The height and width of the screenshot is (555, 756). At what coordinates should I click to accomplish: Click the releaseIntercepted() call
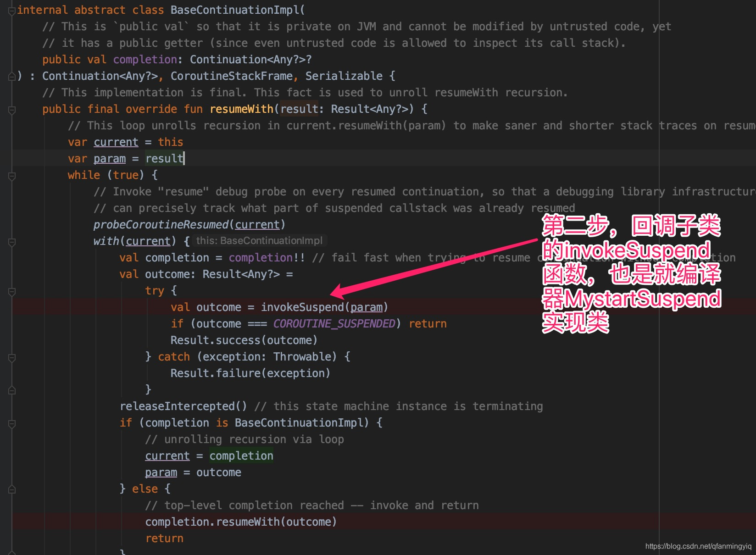click(x=183, y=406)
